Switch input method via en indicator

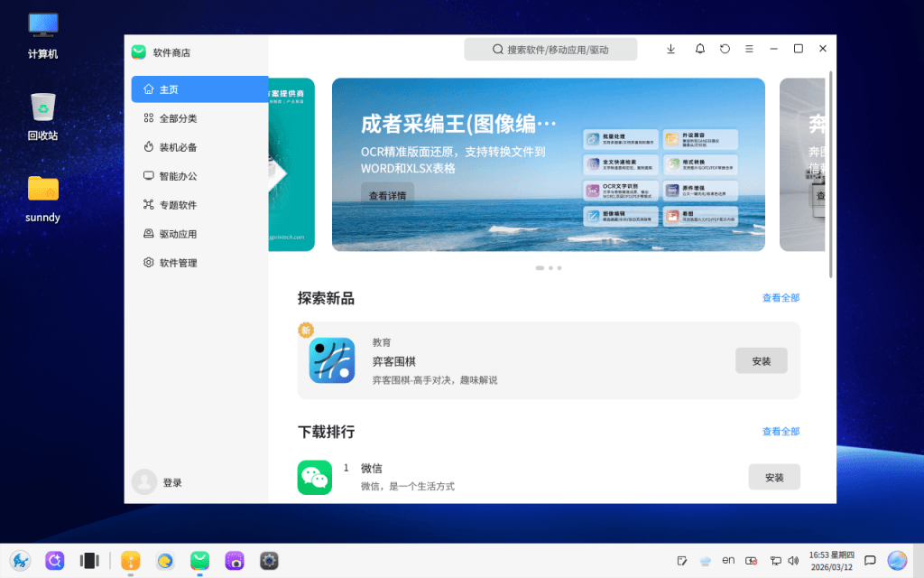coord(728,560)
